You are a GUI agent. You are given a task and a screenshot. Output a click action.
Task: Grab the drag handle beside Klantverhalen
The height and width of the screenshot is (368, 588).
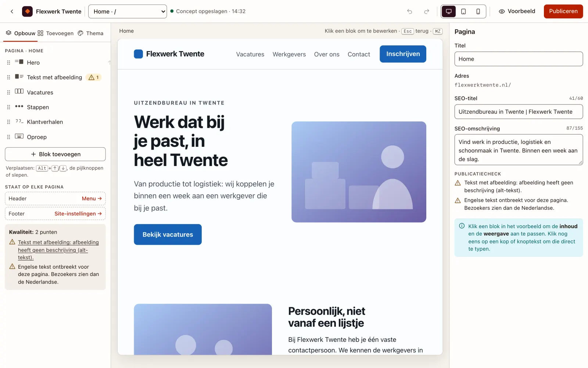8,122
